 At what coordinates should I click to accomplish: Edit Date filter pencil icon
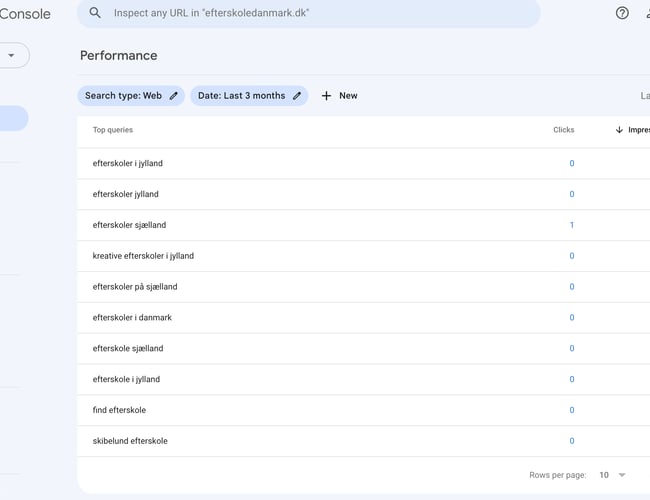(297, 96)
